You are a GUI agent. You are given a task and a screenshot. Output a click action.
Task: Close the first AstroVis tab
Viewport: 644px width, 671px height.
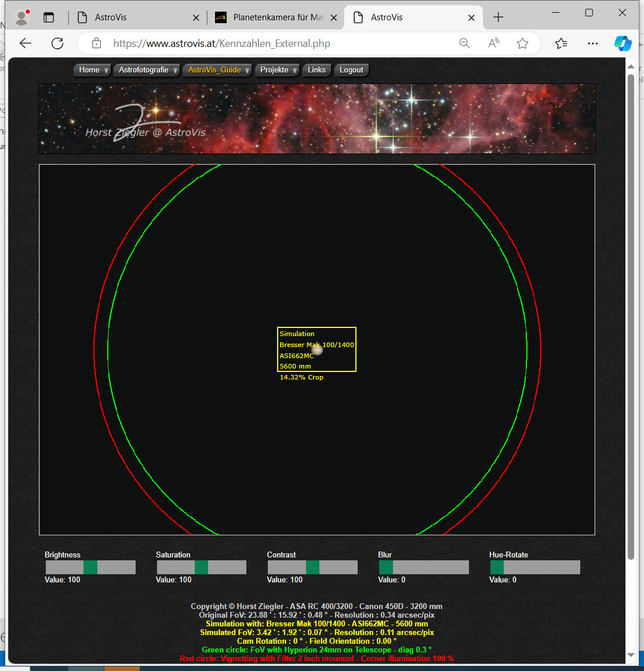(196, 17)
